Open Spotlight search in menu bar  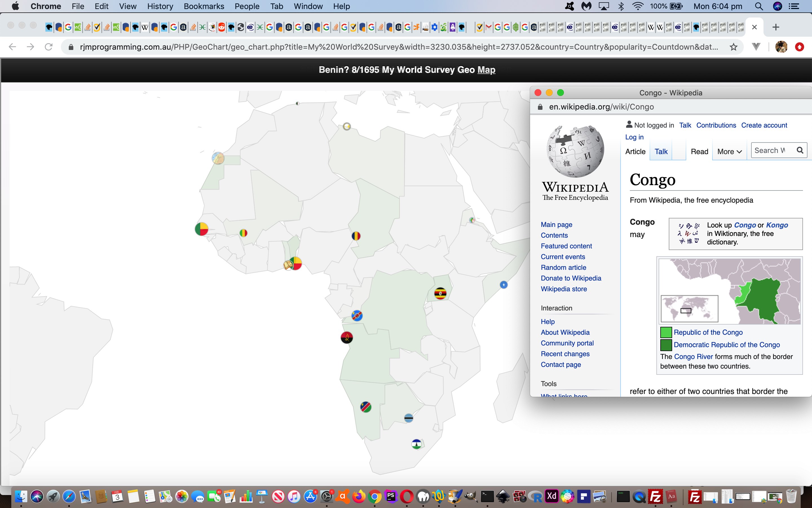(x=759, y=6)
